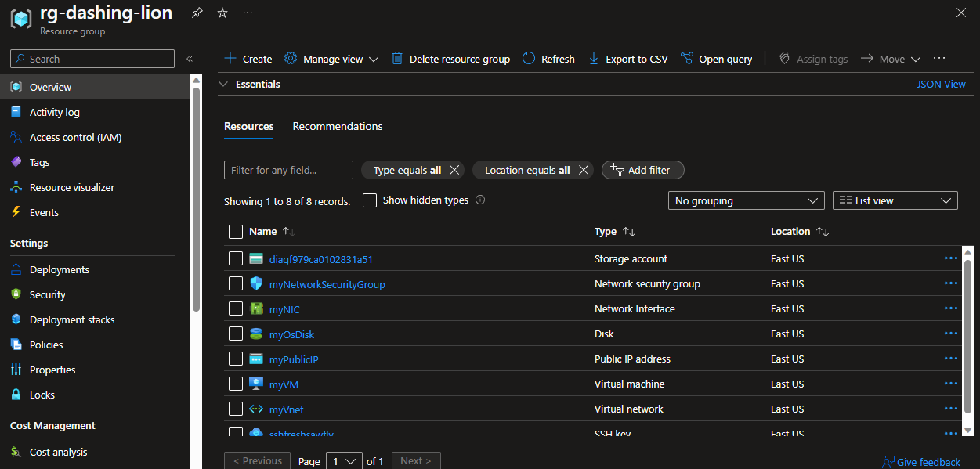Pin the rg-dashing-lion resource group
Screen dimensions: 980x469
point(197,13)
